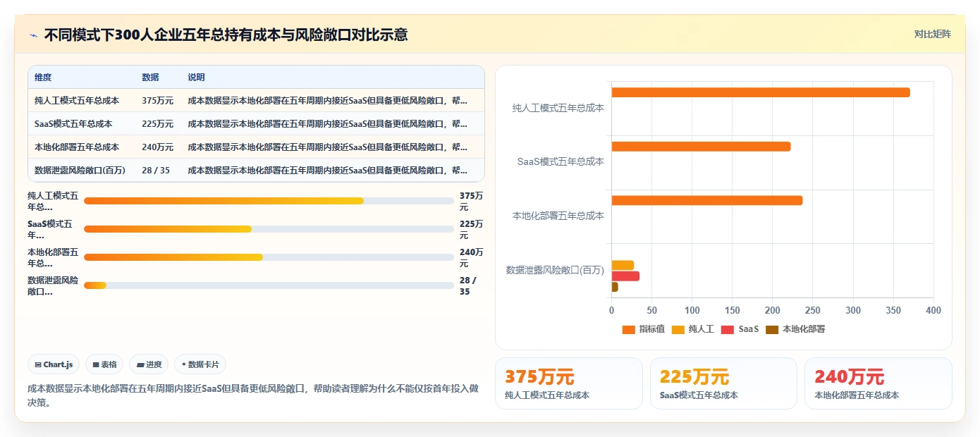The width and height of the screenshot is (980, 437).
Task: Click the 375万元 table value
Action: tap(157, 100)
